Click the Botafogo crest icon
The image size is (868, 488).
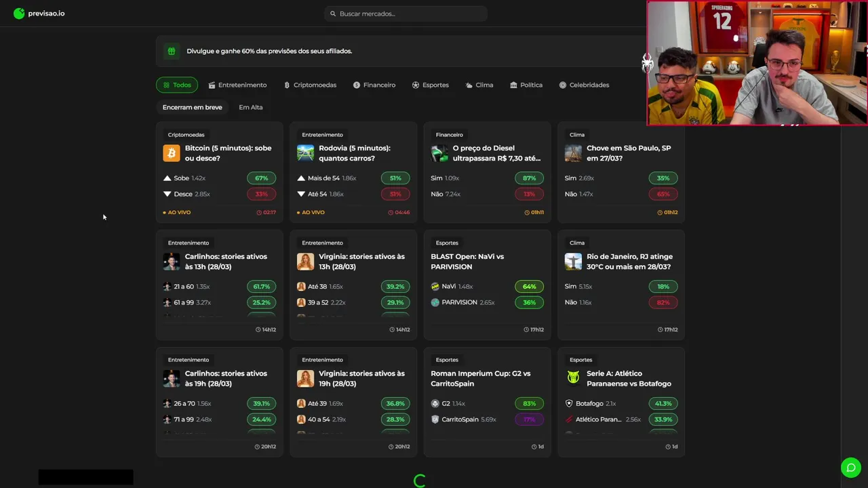pyautogui.click(x=569, y=403)
